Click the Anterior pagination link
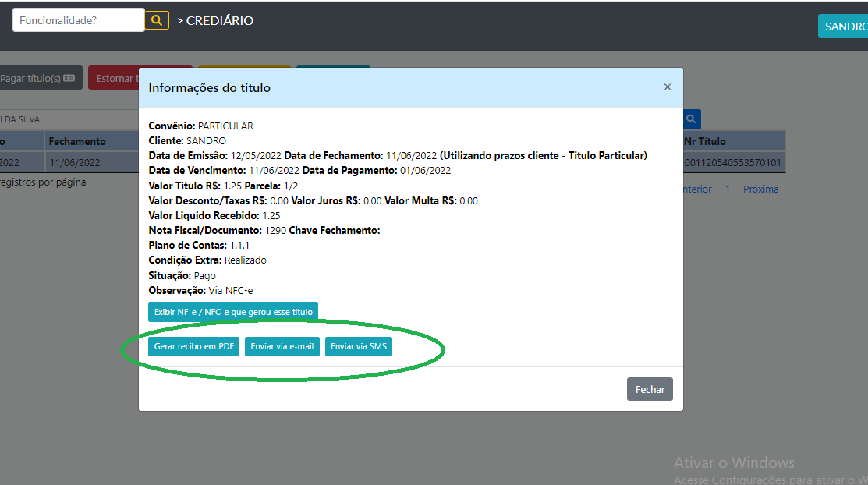The width and height of the screenshot is (868, 485). point(696,189)
